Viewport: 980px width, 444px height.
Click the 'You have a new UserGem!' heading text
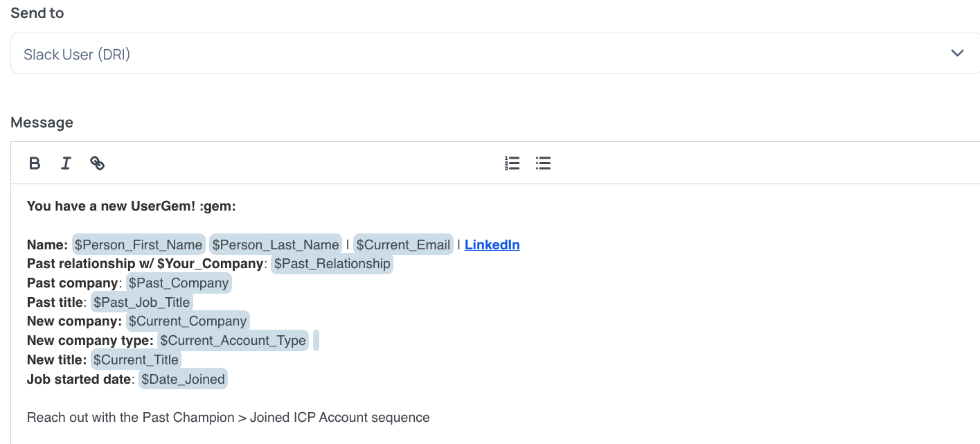tap(132, 206)
